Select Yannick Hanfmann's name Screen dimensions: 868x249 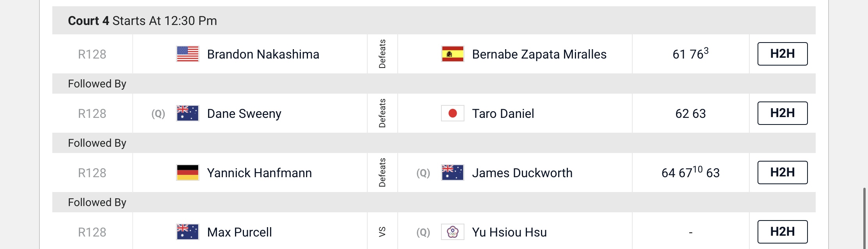click(260, 173)
